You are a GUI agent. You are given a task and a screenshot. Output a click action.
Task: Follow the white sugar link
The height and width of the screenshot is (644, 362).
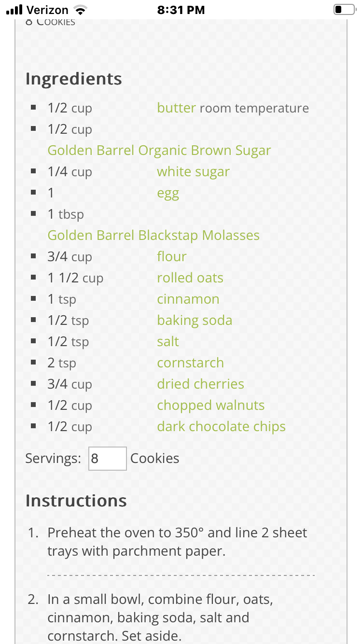[x=193, y=172]
